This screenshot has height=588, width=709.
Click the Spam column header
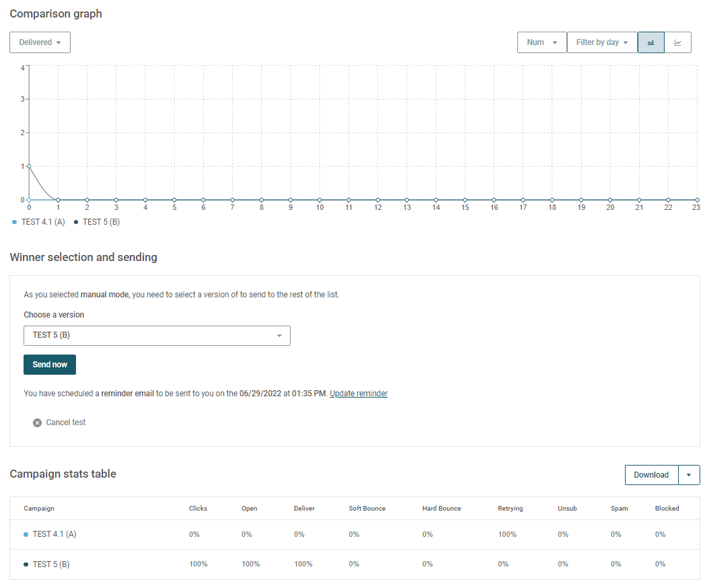[620, 509]
